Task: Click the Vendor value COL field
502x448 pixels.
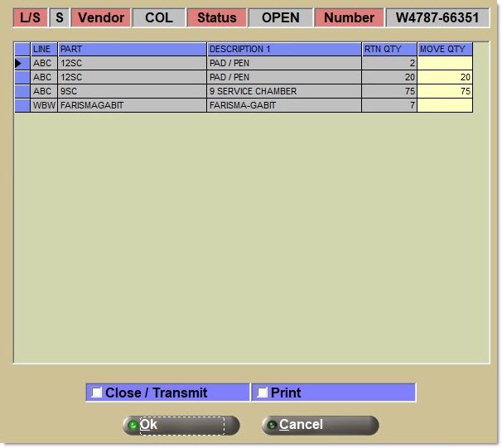Action: tap(158, 17)
